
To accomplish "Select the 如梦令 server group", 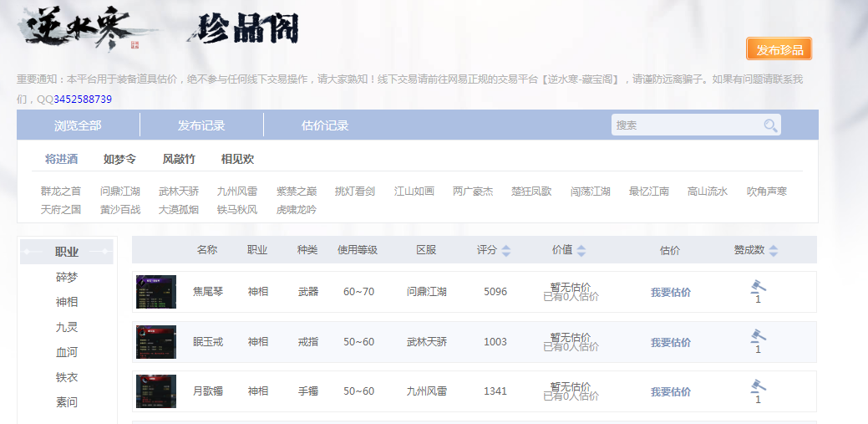I will (119, 159).
